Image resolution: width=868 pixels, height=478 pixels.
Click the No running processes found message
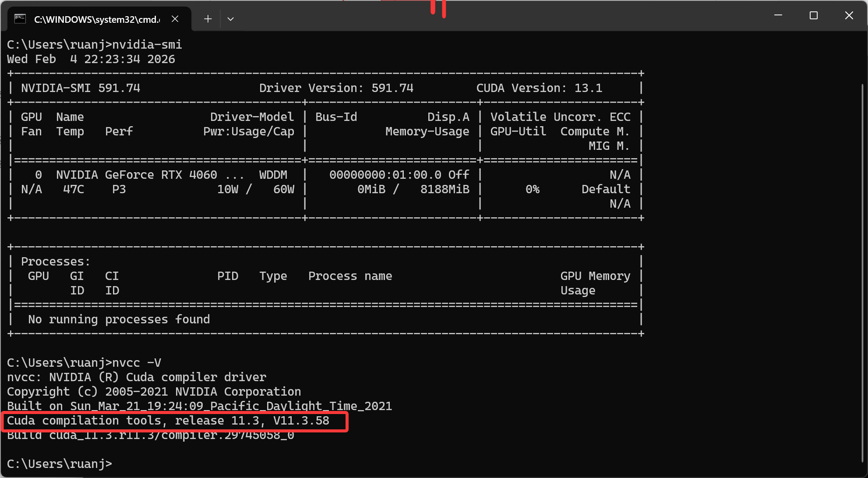[119, 319]
